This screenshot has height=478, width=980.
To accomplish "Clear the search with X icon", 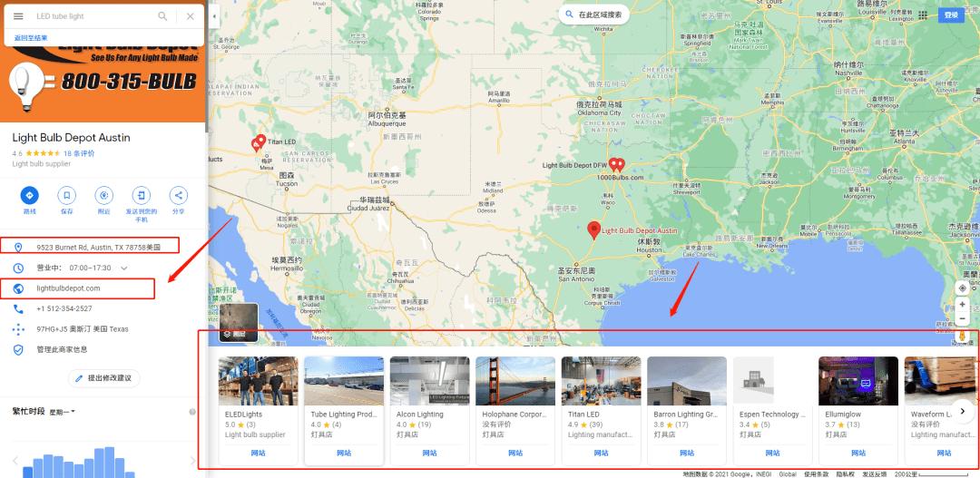I will coord(190,16).
